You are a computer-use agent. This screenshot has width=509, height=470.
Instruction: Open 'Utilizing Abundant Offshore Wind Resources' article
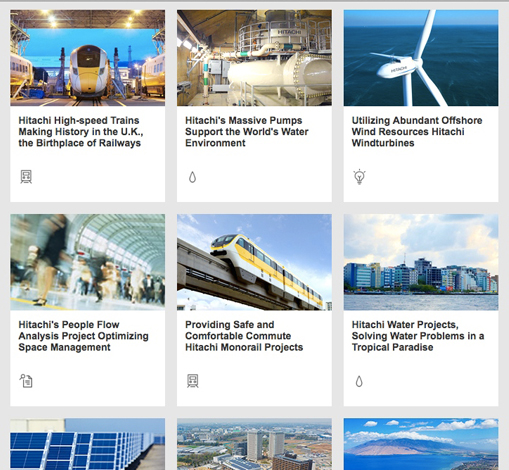[417, 132]
